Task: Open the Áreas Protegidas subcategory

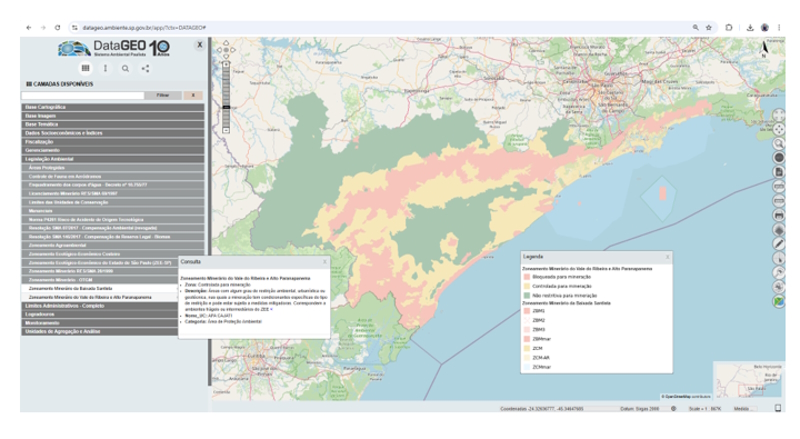Action: (48, 167)
